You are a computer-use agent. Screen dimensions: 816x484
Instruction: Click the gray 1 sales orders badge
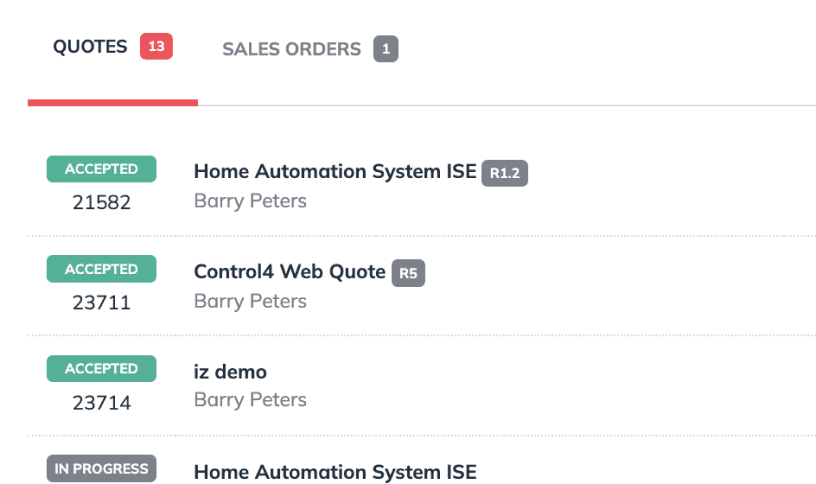pyautogui.click(x=386, y=49)
